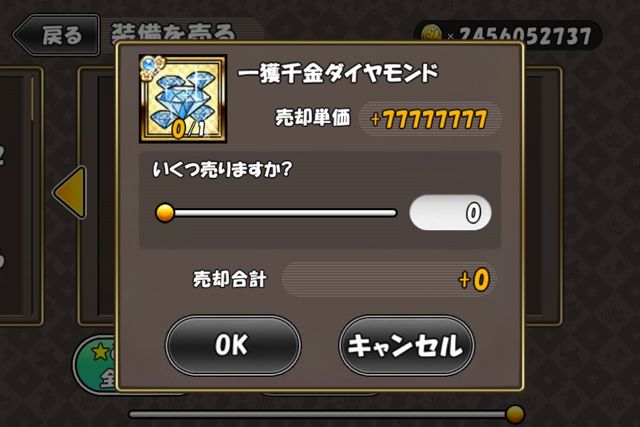Viewport: 640px width, 427px height.
Task: Click the green star button at bottom left
Action: pyautogui.click(x=95, y=363)
